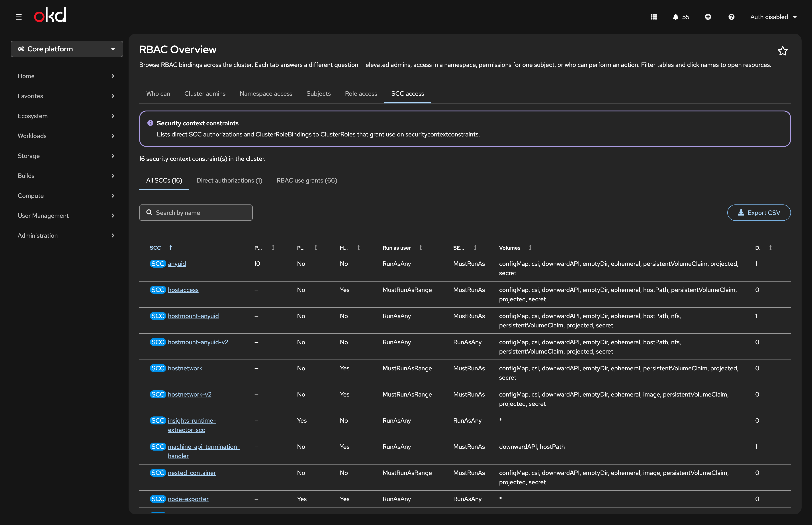Click RunAsAny SE cell in hostmount-anyuid-v2 row
812x525 pixels.
(467, 342)
